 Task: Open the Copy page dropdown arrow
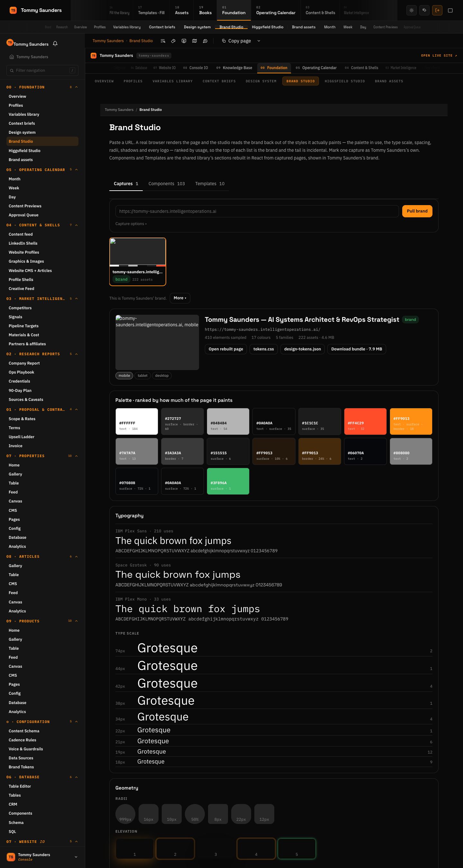pos(259,41)
